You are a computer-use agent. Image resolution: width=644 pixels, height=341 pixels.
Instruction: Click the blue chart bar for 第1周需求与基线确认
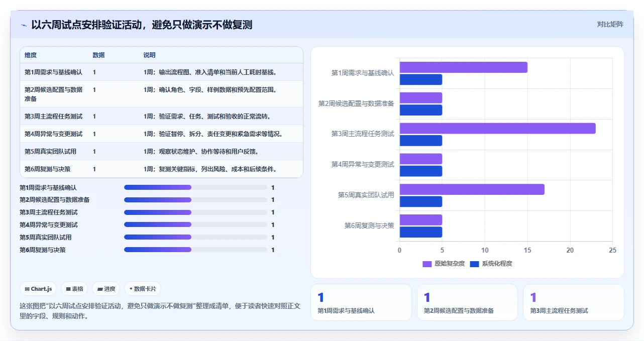(420, 79)
